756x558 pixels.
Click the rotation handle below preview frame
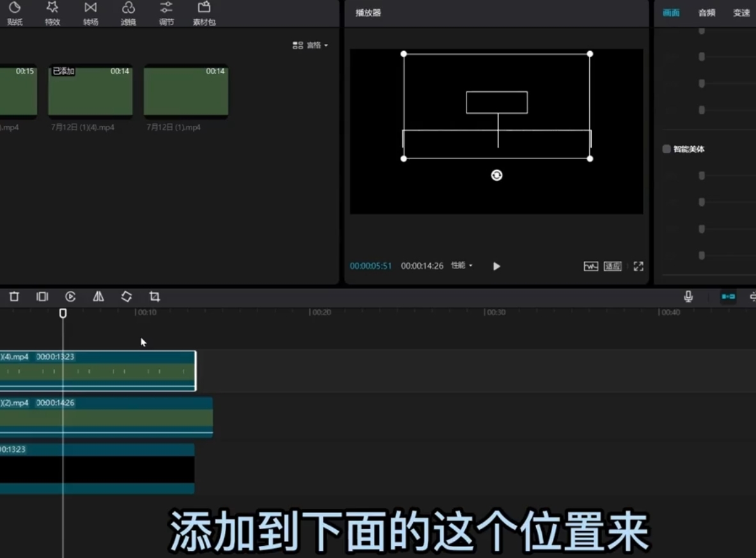[x=497, y=175]
